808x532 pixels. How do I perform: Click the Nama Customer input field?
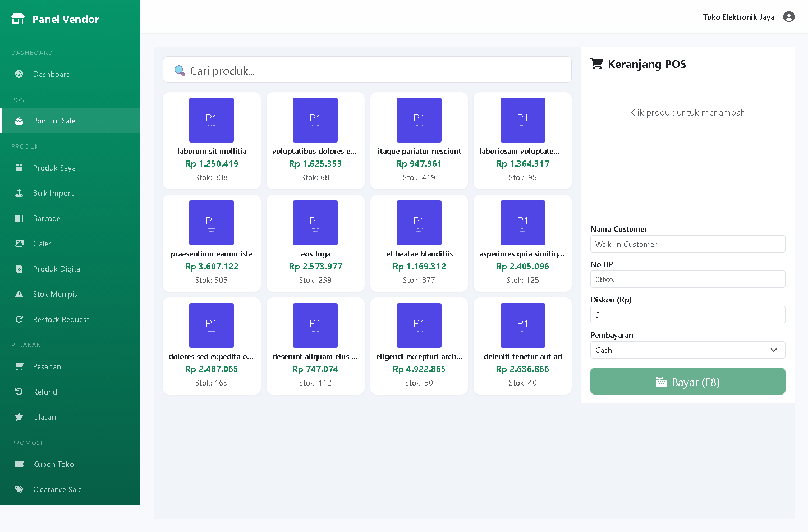(x=687, y=244)
